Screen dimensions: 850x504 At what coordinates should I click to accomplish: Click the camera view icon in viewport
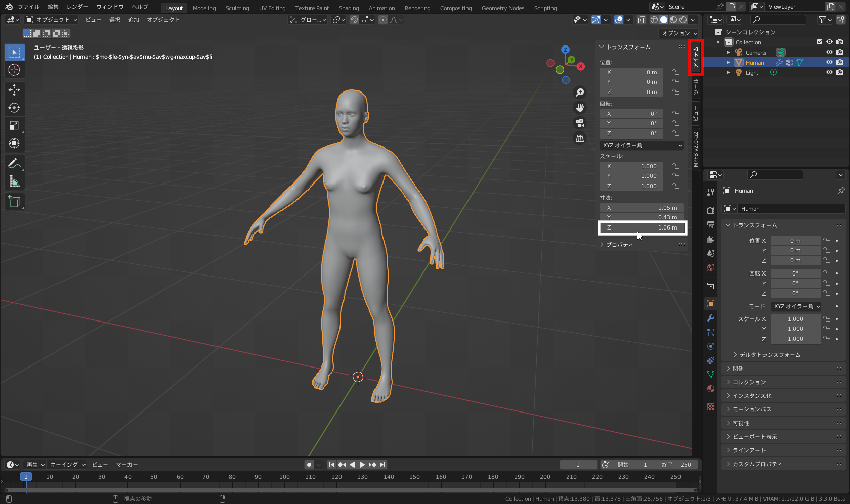point(580,123)
